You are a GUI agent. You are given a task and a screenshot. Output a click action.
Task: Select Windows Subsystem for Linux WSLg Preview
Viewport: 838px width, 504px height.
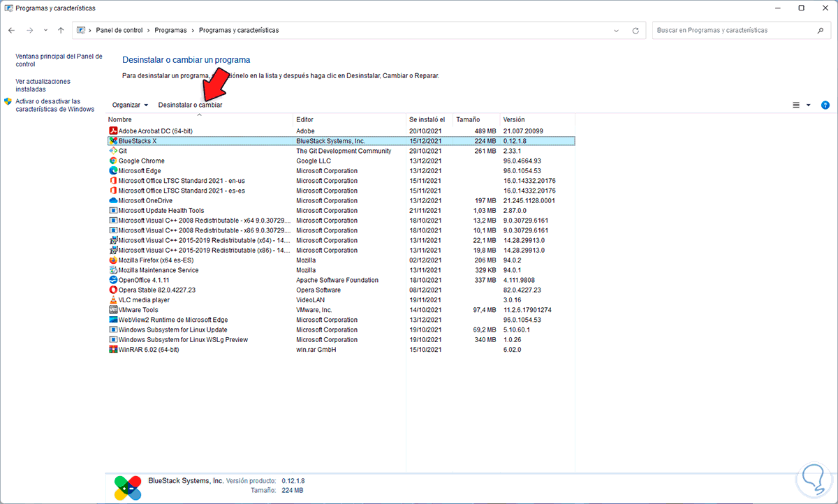(x=341, y=340)
